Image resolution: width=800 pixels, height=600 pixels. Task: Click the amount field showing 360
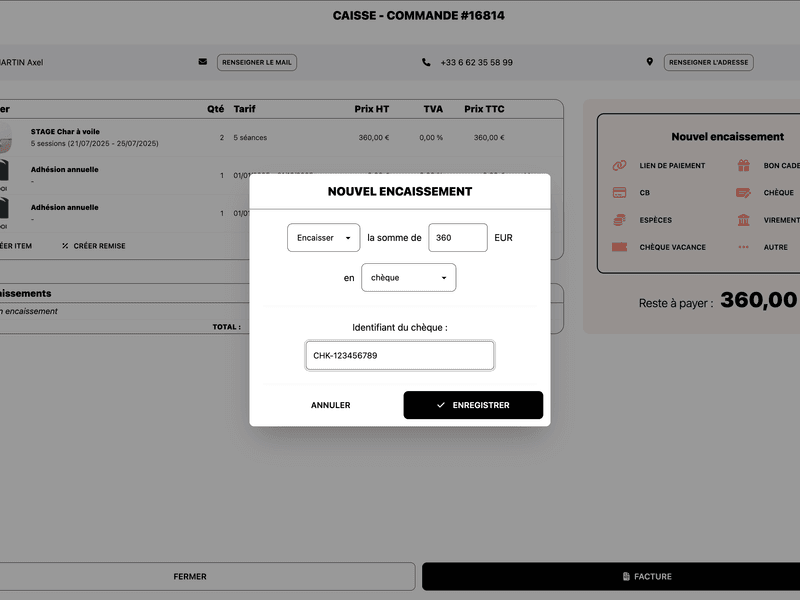pyautogui.click(x=457, y=238)
